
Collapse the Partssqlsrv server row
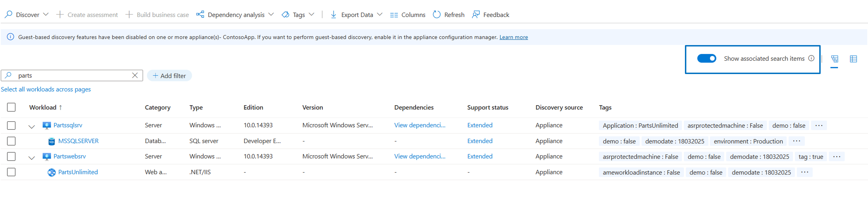32,127
